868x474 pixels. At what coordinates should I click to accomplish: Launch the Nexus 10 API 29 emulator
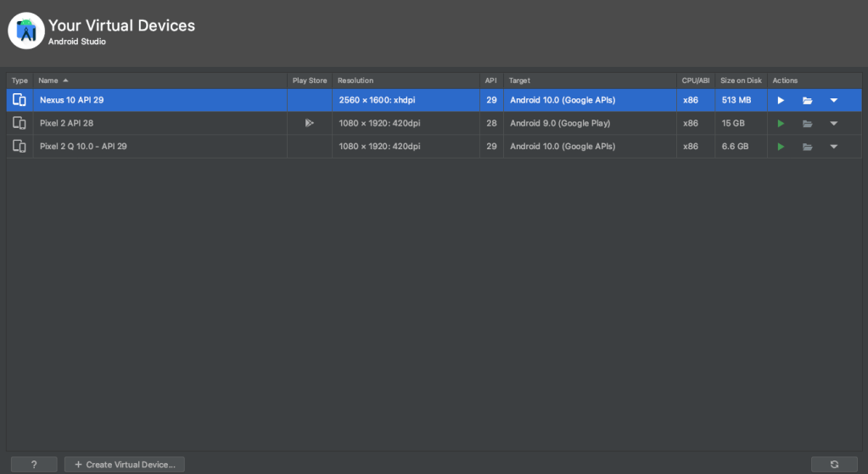(781, 100)
